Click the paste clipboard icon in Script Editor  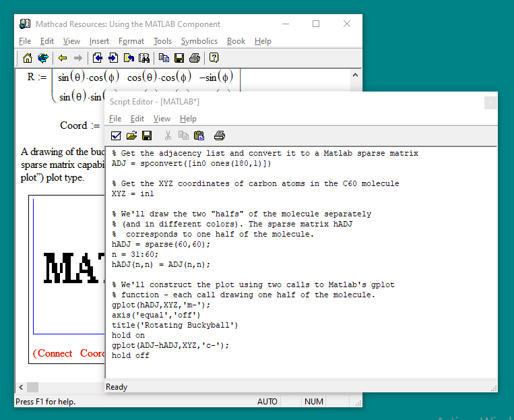click(199, 136)
